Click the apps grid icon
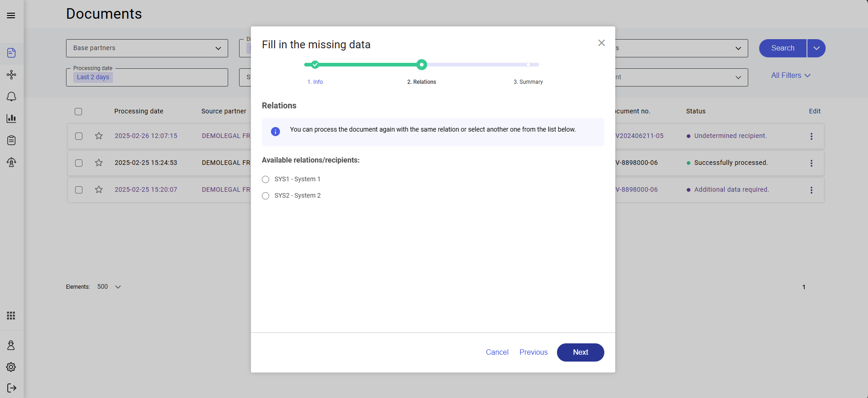The image size is (868, 398). pos(11,316)
